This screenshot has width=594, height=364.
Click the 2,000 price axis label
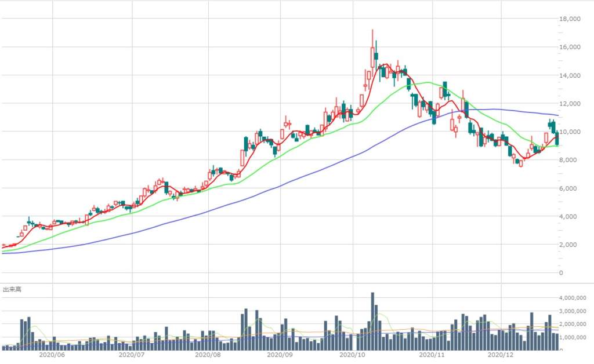pos(568,245)
